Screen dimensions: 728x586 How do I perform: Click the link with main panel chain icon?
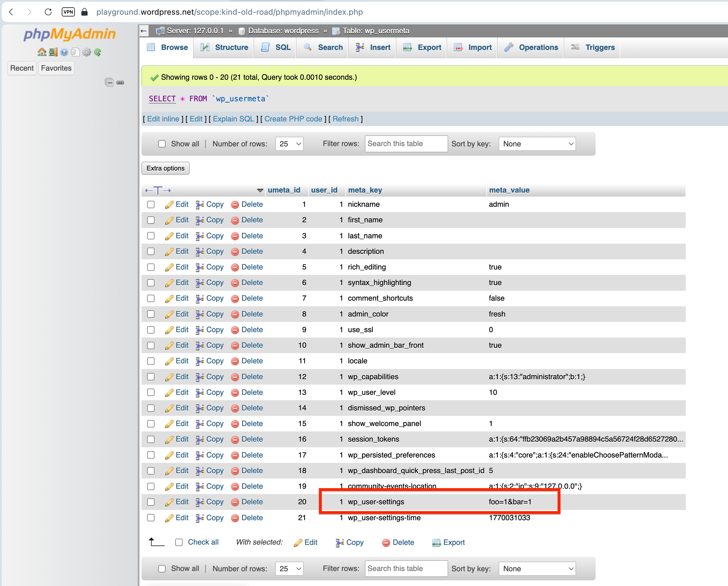[x=120, y=83]
